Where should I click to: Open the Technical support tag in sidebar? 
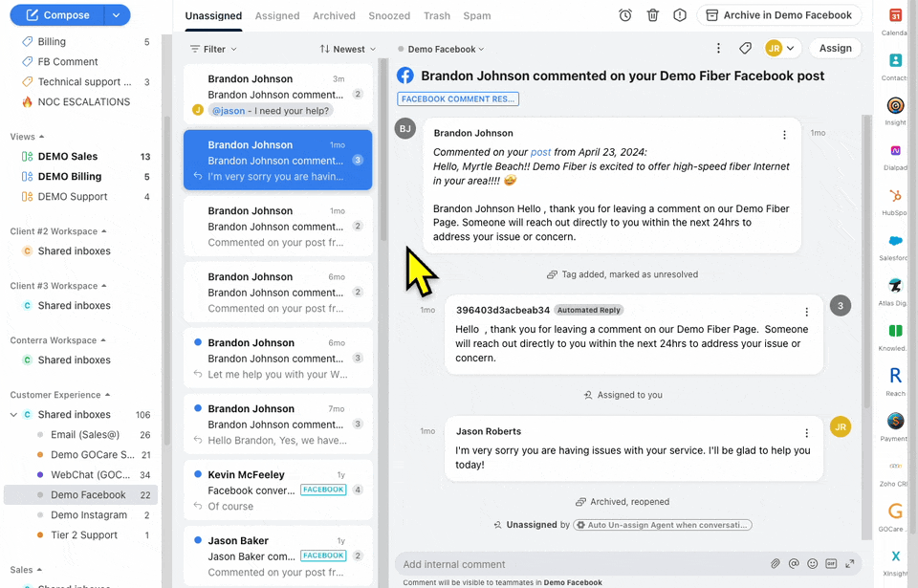point(85,82)
